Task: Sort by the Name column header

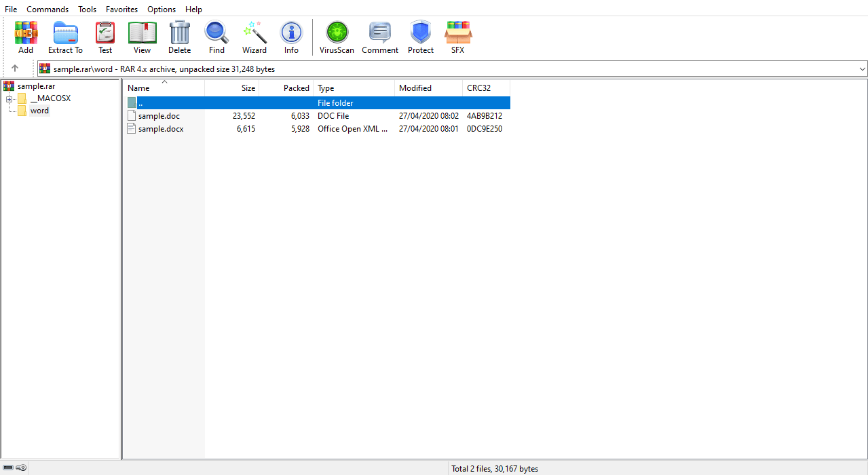Action: tap(164, 88)
